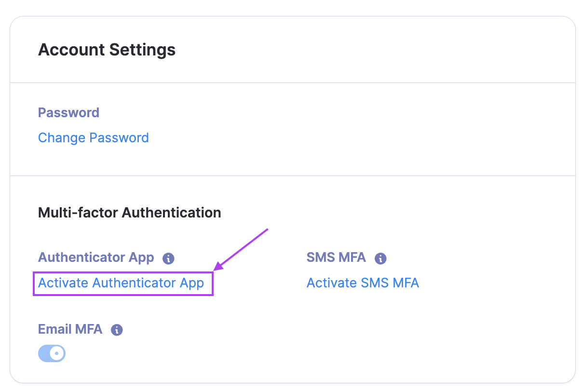
Task: Open the Email MFA info tooltip icon
Action: 117,330
